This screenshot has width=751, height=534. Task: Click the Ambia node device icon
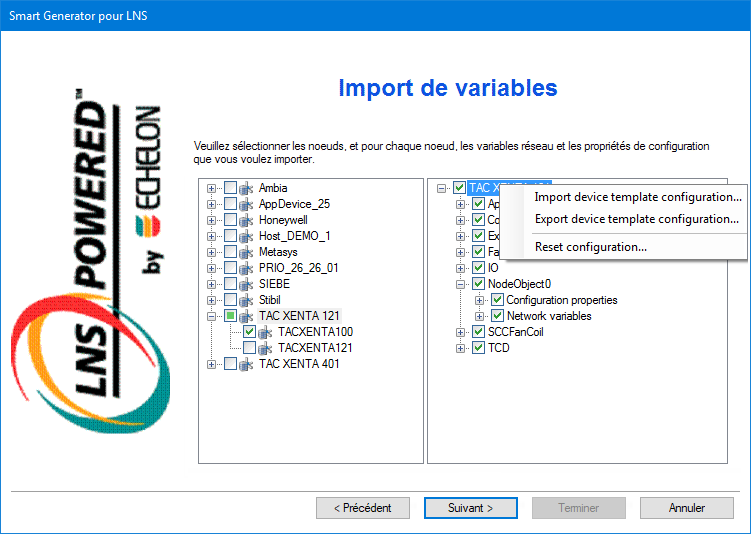click(246, 188)
